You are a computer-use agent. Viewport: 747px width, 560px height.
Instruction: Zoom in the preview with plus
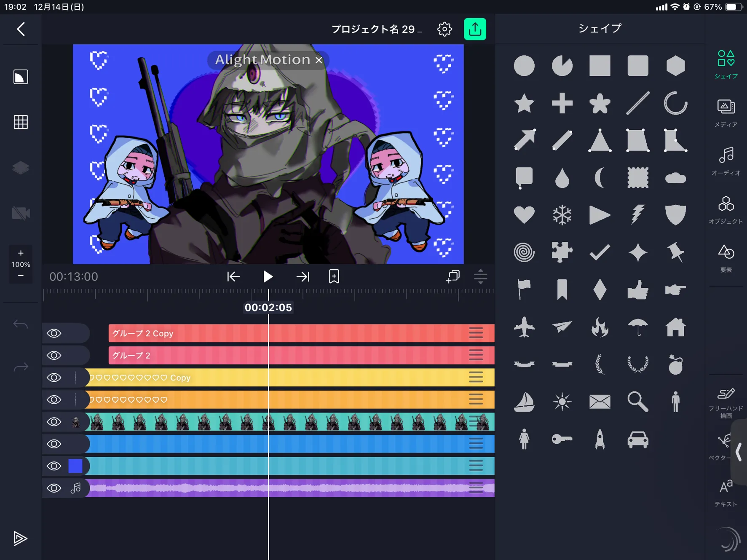click(x=21, y=253)
